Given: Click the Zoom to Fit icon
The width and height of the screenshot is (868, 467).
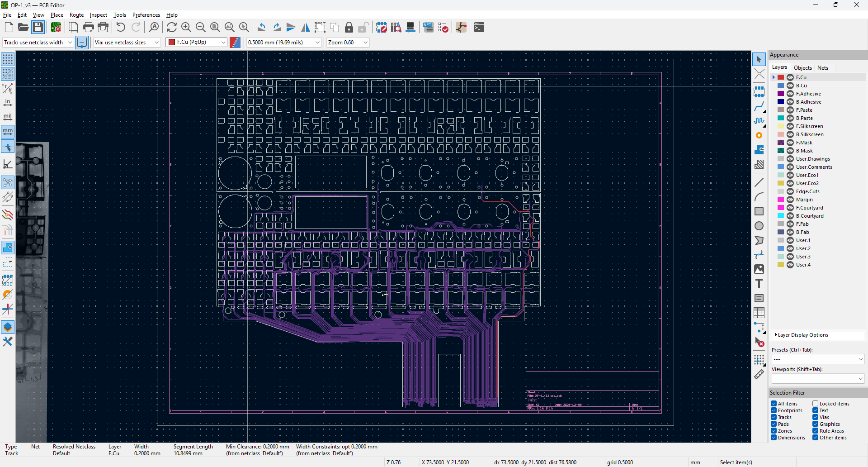Looking at the screenshot, I should point(215,27).
